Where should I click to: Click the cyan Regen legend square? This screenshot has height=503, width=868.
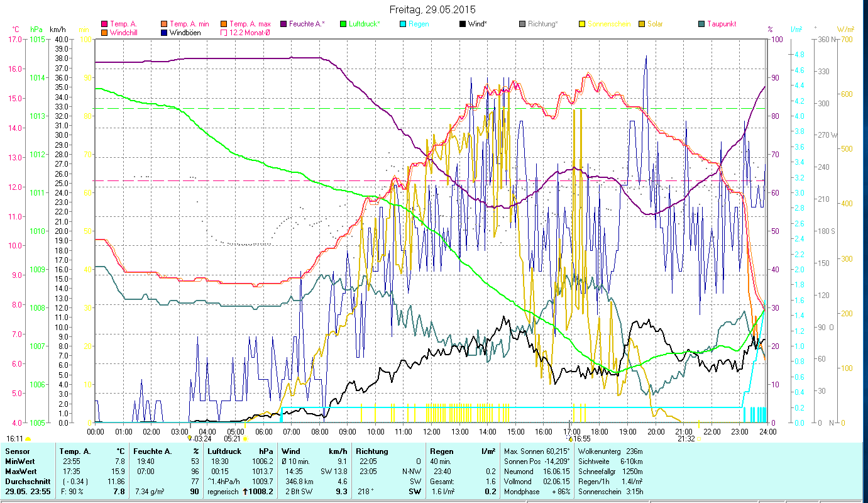coord(403,24)
